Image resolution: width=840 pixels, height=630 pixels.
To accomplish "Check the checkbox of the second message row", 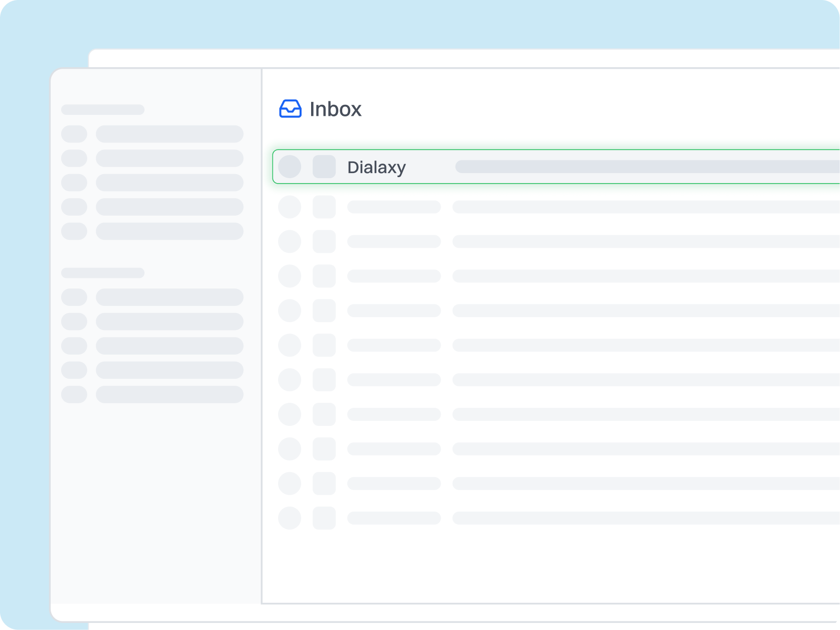I will (324, 207).
